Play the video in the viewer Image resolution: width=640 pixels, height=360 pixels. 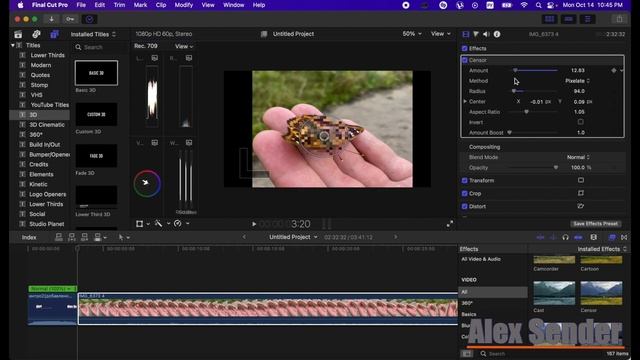click(254, 224)
